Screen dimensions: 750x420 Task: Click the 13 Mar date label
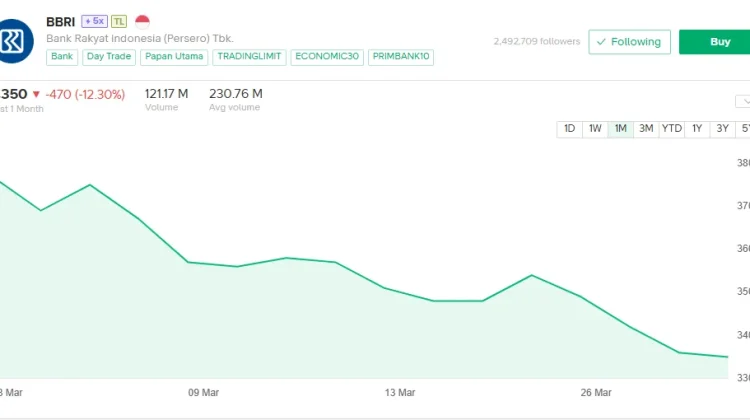pos(400,393)
